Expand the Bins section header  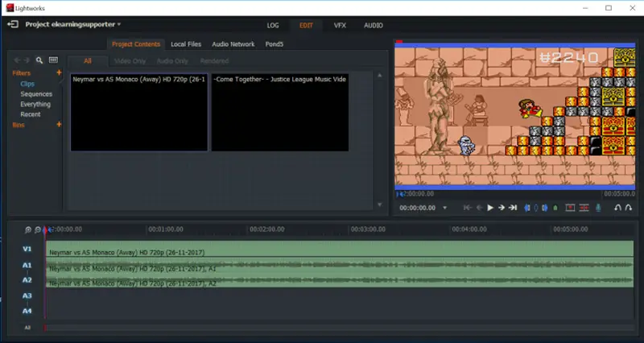tap(19, 125)
